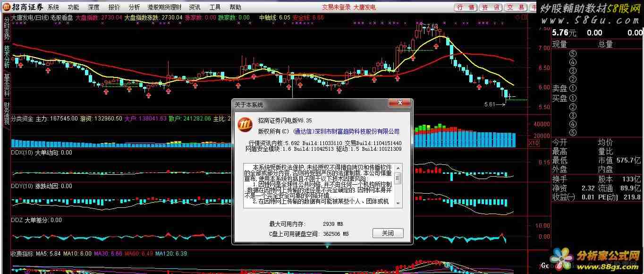The width and height of the screenshot is (644, 274).
Task: Close the 关于本系统 dialog with 关闭 button
Action: pos(388,233)
